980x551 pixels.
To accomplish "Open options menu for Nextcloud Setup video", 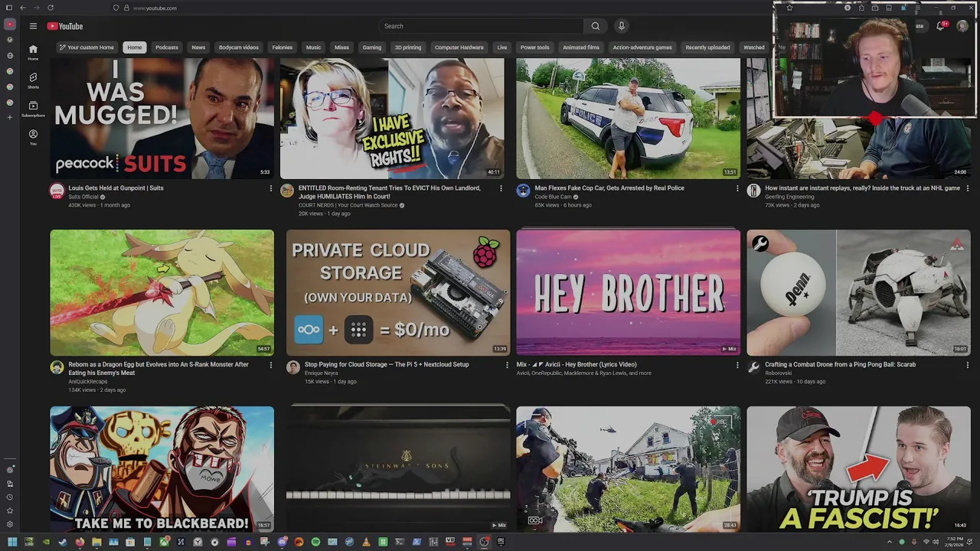I will tap(506, 365).
